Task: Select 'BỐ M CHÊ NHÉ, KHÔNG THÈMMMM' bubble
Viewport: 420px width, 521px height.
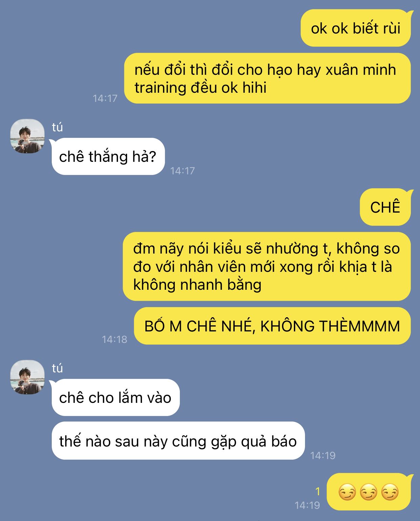Action: click(x=272, y=326)
